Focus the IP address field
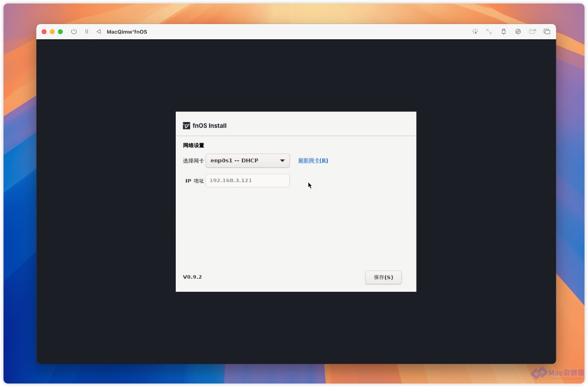588x387 pixels. pyautogui.click(x=248, y=180)
